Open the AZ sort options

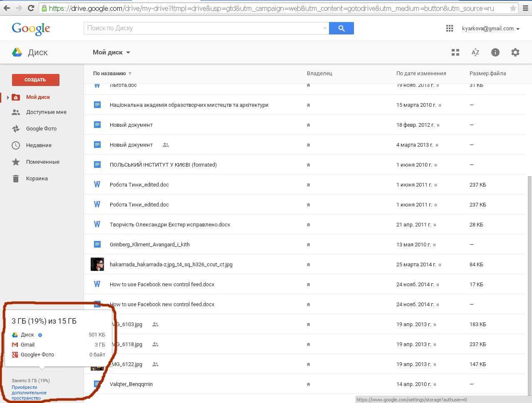475,52
